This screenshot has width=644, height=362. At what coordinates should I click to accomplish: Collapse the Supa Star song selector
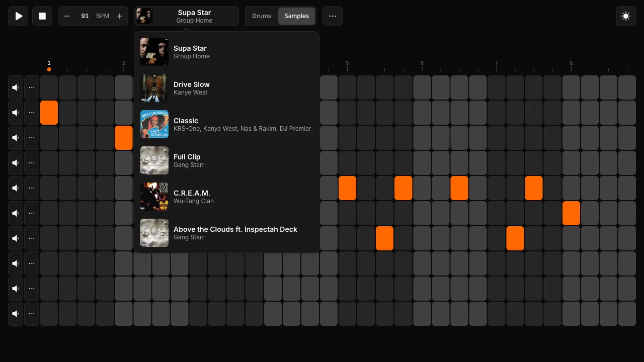(186, 16)
